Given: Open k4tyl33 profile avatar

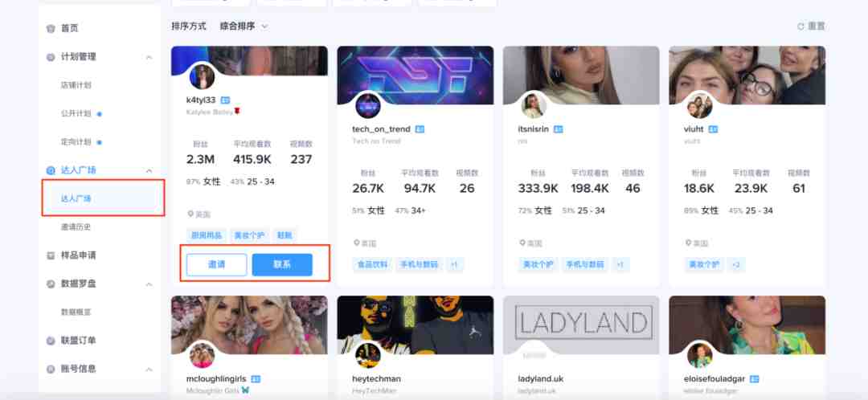Looking at the screenshot, I should 202,77.
